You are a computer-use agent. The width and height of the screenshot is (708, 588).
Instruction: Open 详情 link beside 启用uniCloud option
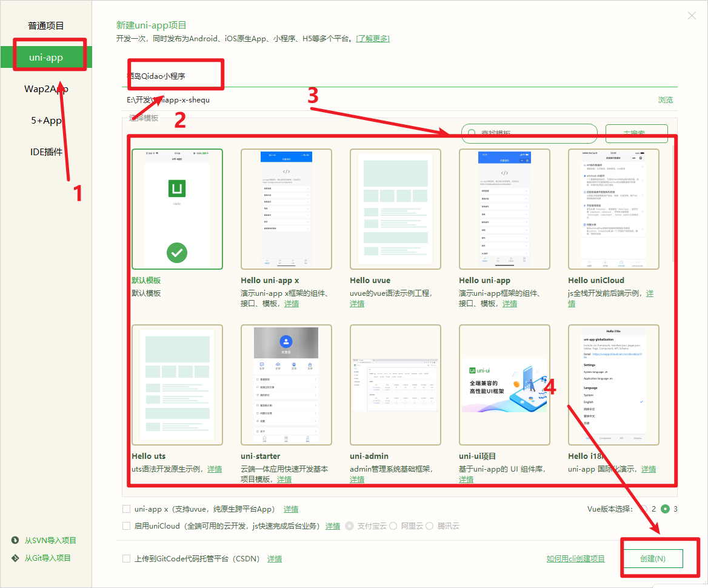[x=333, y=526]
